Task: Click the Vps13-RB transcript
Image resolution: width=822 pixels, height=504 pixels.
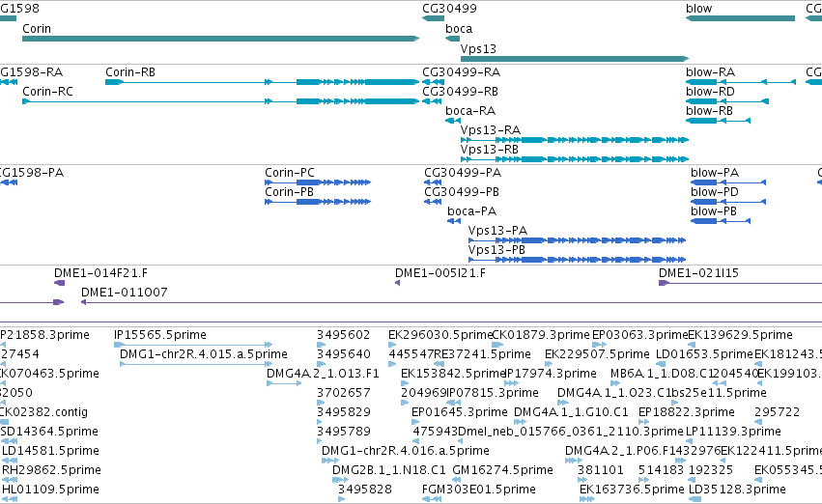Action: (x=575, y=159)
